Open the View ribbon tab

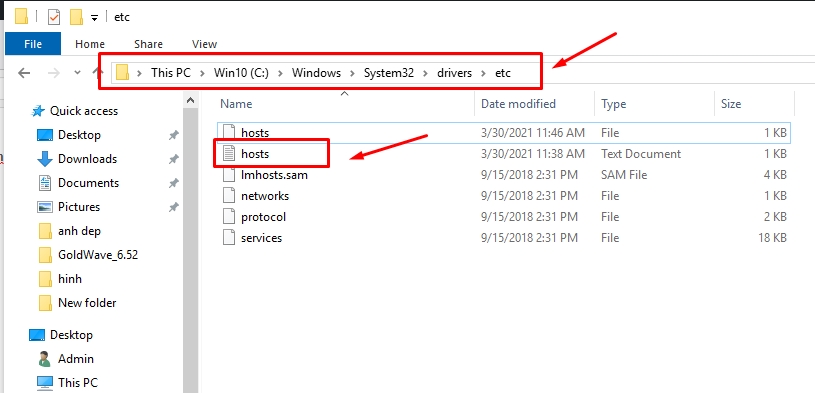pos(204,44)
